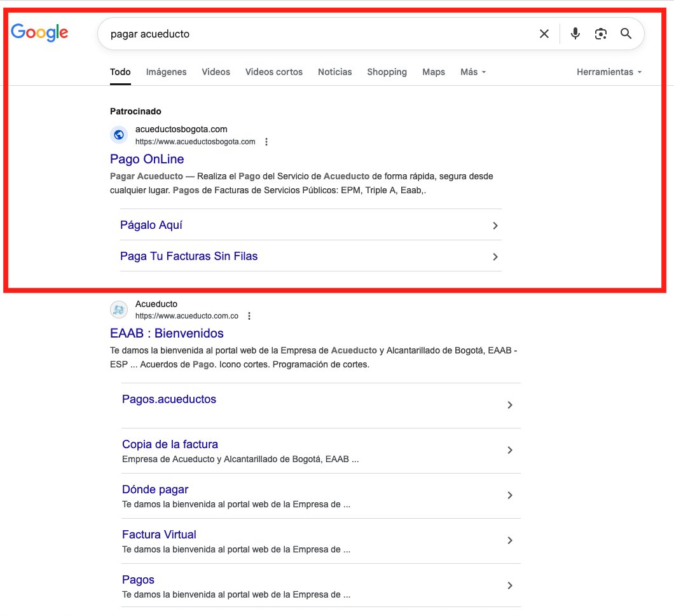
Task: Open the three-dot menu beside acueductosbogota.com
Action: [x=266, y=141]
